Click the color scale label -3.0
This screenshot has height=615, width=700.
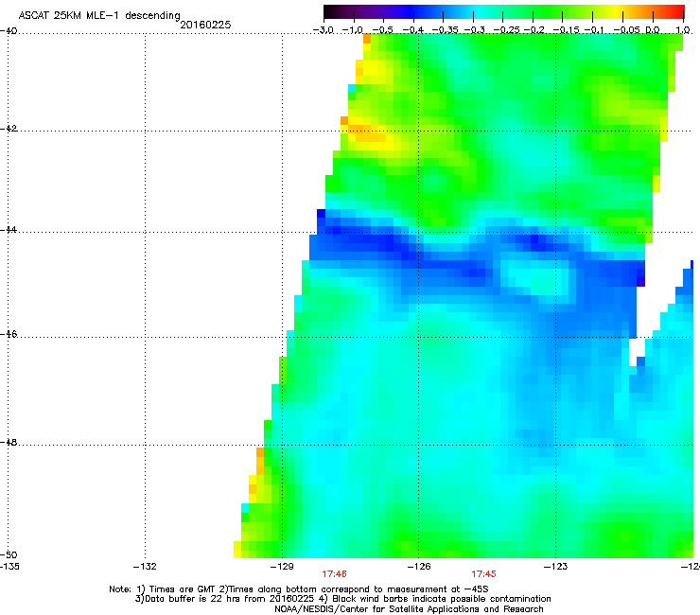(x=323, y=30)
